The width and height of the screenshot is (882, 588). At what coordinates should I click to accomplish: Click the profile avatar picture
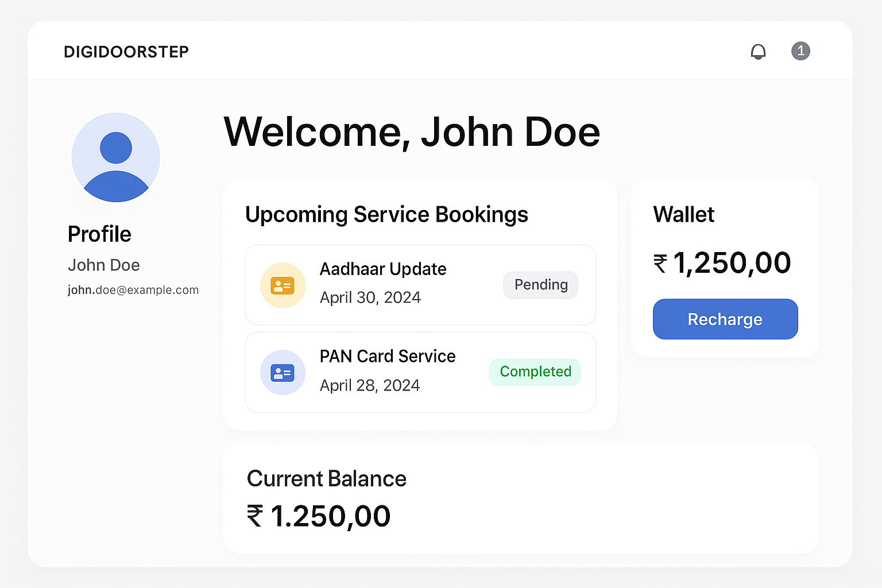(x=116, y=157)
